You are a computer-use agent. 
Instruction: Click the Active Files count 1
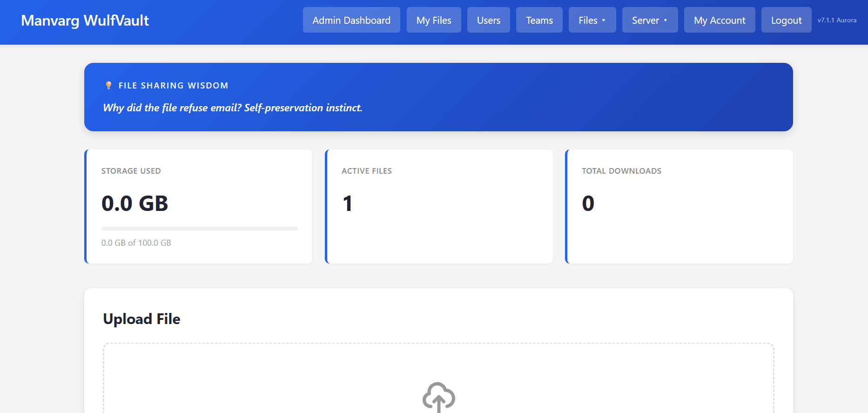click(348, 203)
